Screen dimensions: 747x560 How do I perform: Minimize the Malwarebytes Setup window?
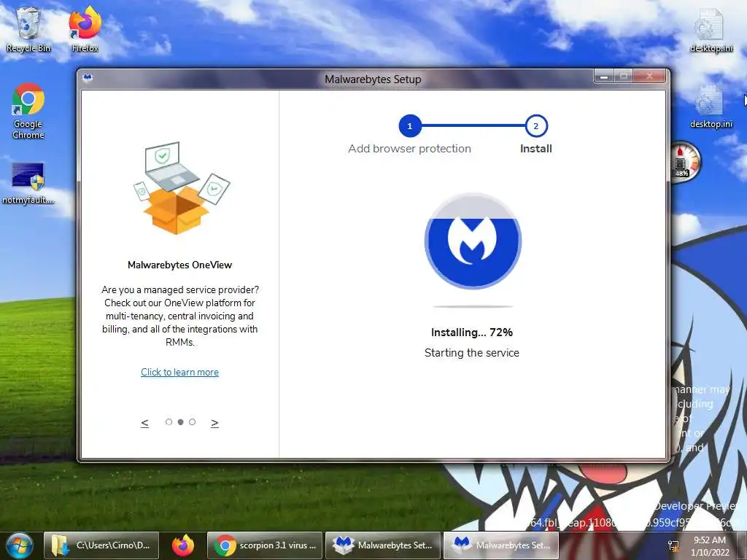pos(604,76)
